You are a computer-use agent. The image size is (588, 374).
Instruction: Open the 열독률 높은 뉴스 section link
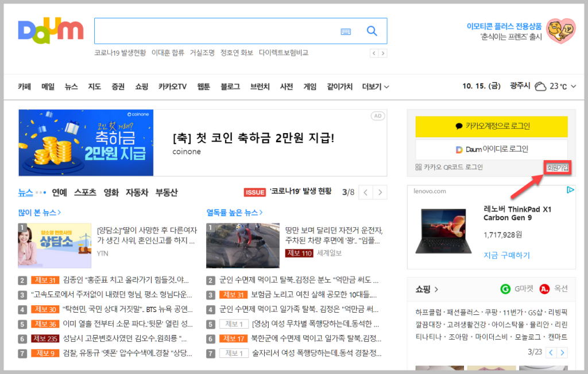[234, 213]
